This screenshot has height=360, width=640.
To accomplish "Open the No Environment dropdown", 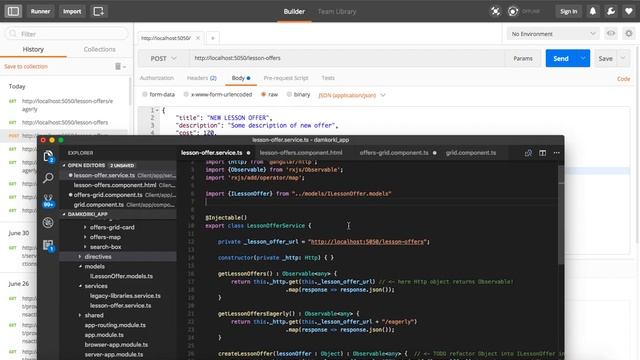I will [553, 34].
